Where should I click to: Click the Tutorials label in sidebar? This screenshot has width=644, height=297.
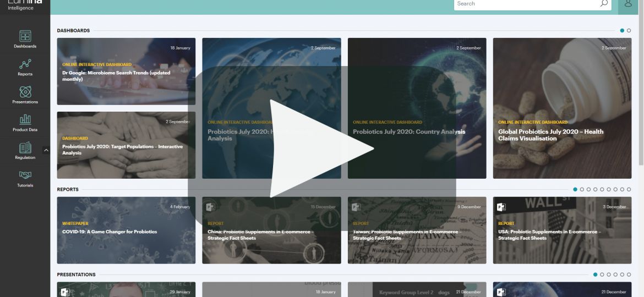click(25, 185)
